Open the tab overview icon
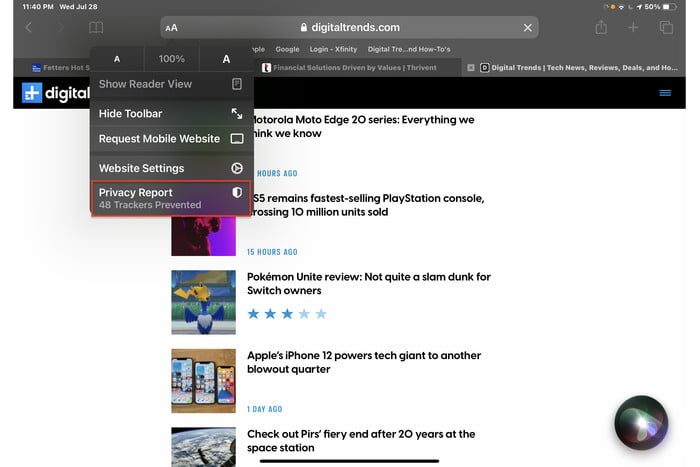 666,28
